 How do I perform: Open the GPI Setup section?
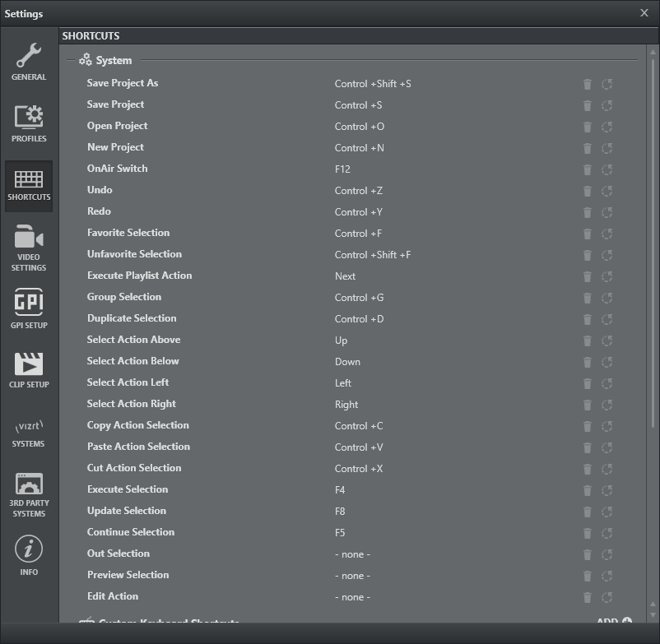click(29, 308)
